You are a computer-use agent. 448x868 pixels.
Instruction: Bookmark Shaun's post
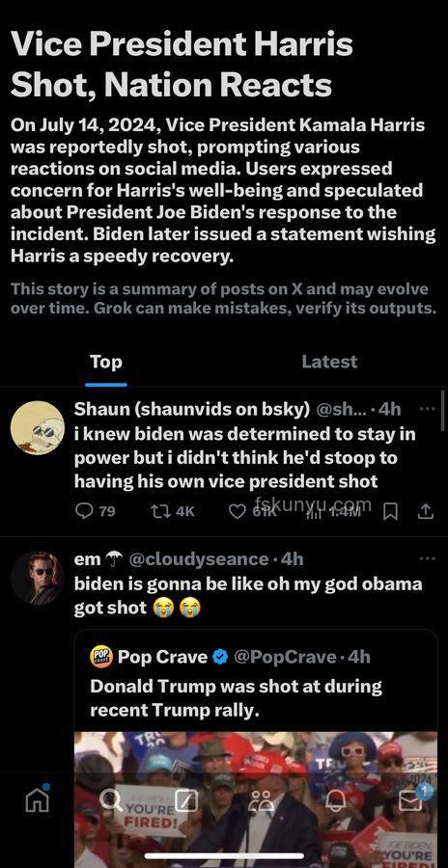click(x=391, y=513)
